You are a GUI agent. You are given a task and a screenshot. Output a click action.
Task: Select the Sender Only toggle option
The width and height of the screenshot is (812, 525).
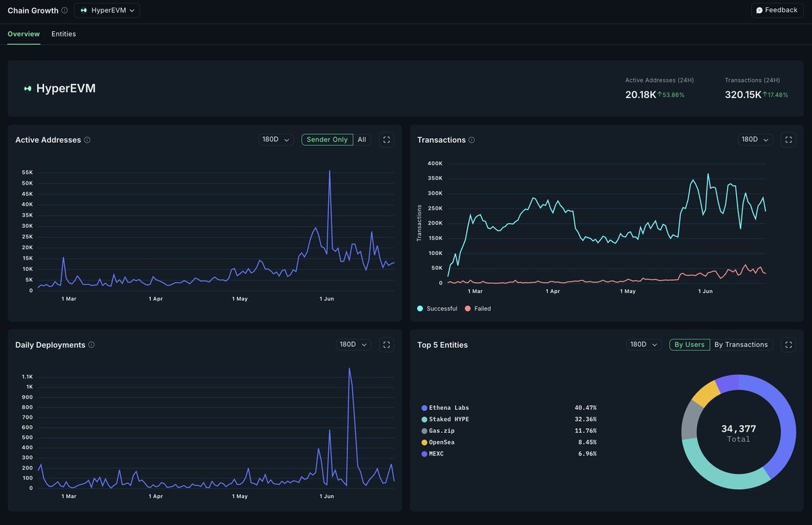point(327,140)
